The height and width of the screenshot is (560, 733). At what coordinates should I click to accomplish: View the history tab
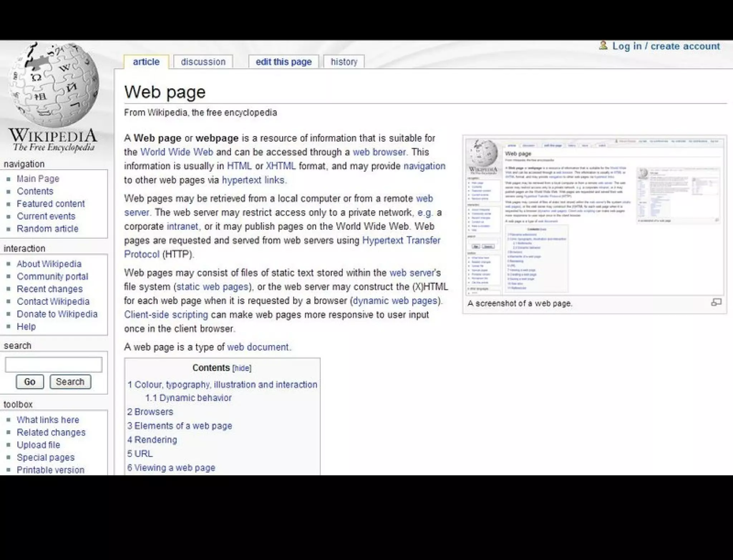pyautogui.click(x=344, y=62)
